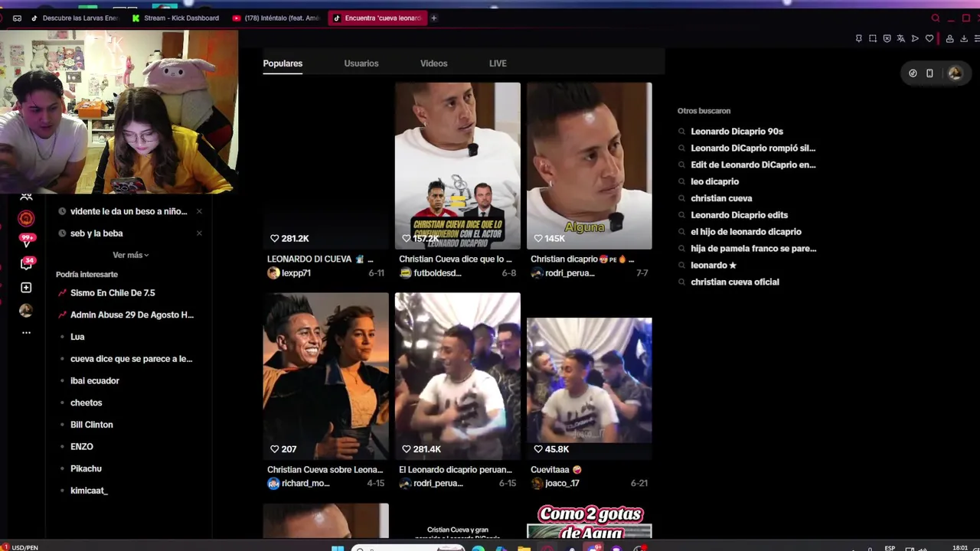Select suggested search 'Pikachu'

86,469
